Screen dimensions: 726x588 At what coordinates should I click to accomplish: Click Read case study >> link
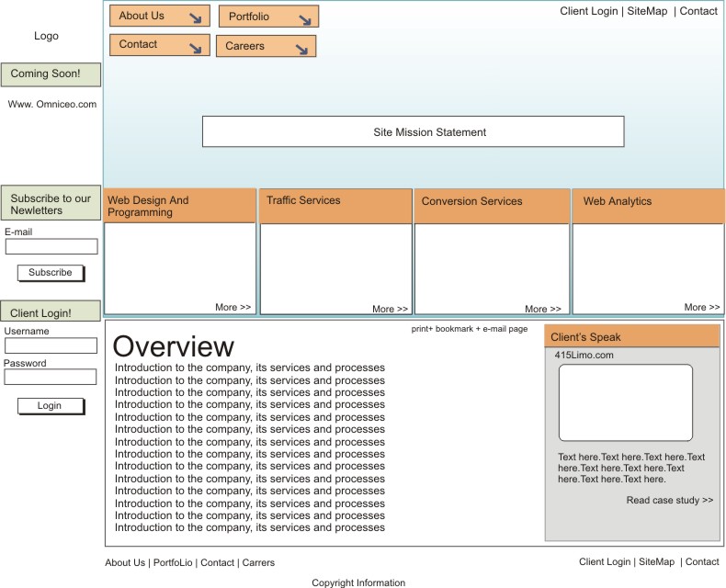point(670,500)
